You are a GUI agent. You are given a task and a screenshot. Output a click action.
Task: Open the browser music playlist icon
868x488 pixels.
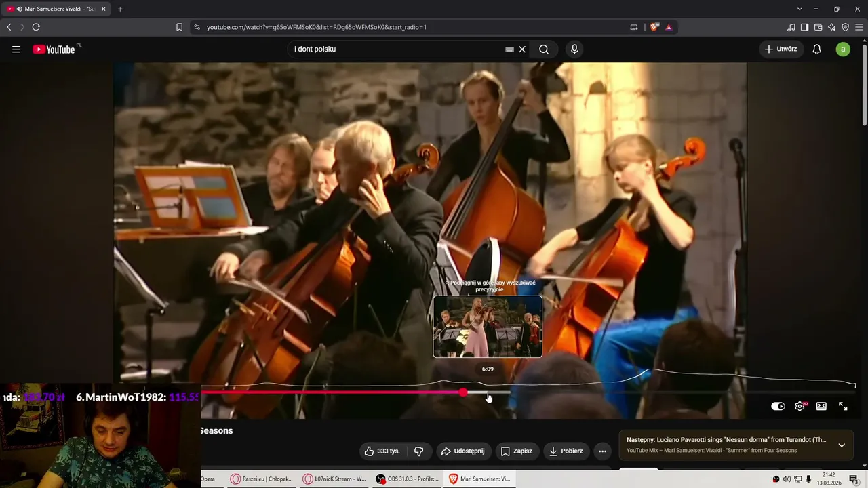[x=791, y=27]
